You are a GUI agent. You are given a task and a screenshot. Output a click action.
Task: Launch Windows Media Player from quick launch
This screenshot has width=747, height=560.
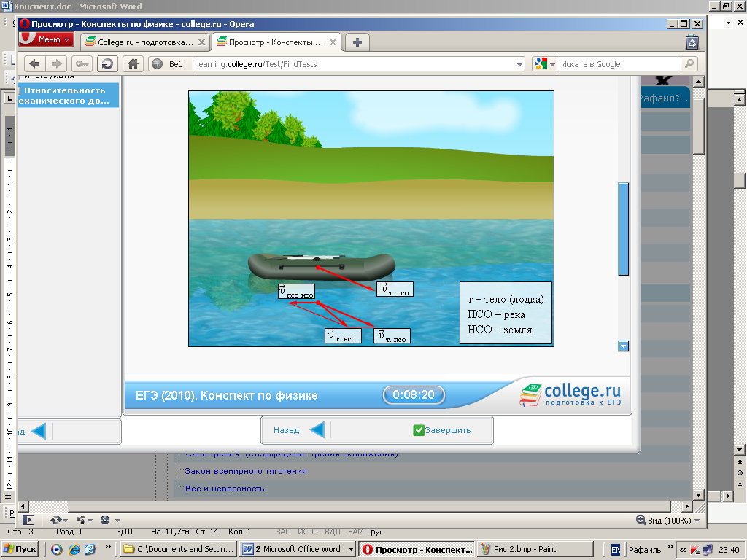tap(57, 550)
